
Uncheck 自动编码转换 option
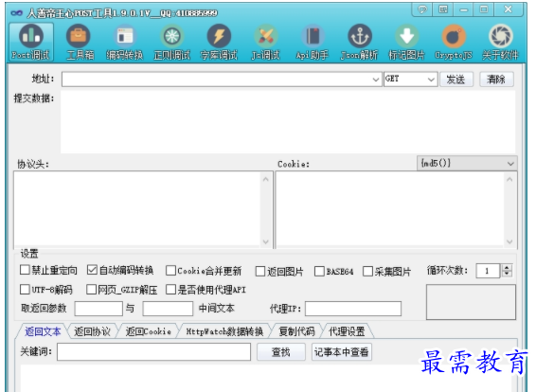tap(92, 270)
